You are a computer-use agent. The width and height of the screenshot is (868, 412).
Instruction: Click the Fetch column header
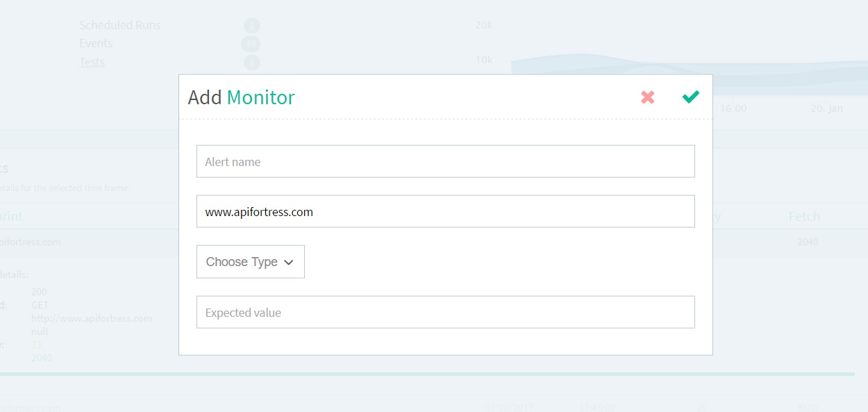pos(804,217)
